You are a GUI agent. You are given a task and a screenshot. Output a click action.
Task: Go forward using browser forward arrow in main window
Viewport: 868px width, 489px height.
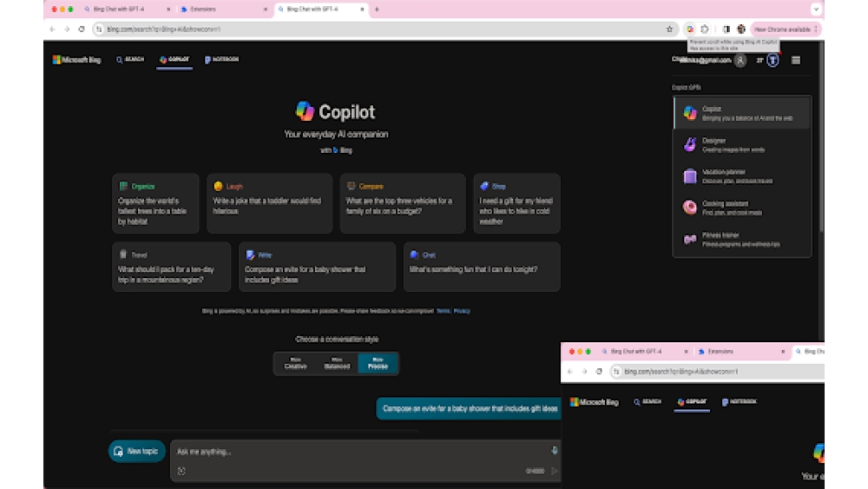(67, 30)
